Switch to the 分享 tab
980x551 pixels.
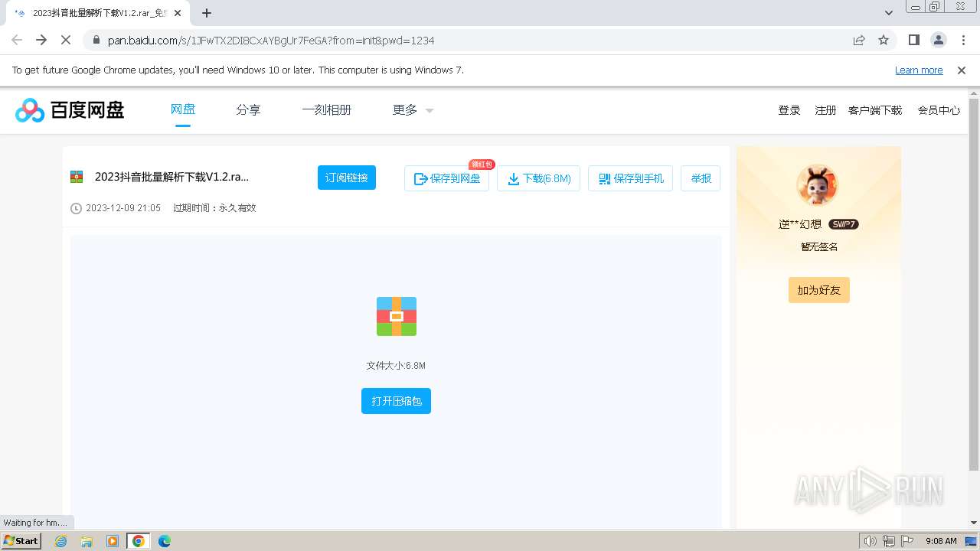[248, 110]
